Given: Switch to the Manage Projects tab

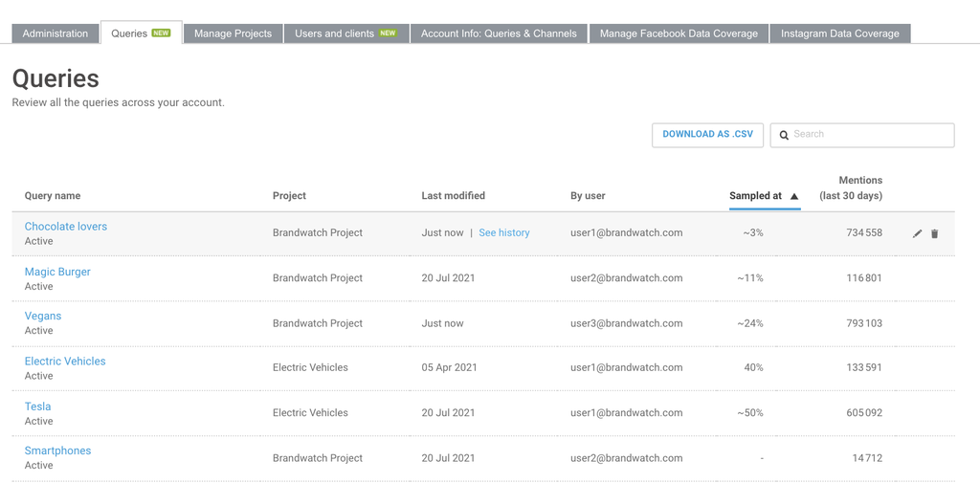Looking at the screenshot, I should point(233,33).
